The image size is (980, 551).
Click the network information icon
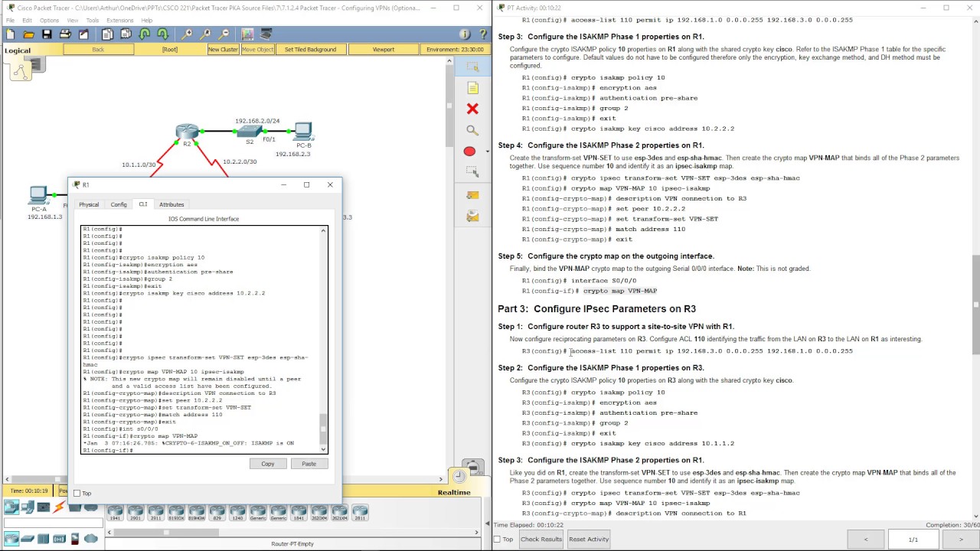point(465,34)
